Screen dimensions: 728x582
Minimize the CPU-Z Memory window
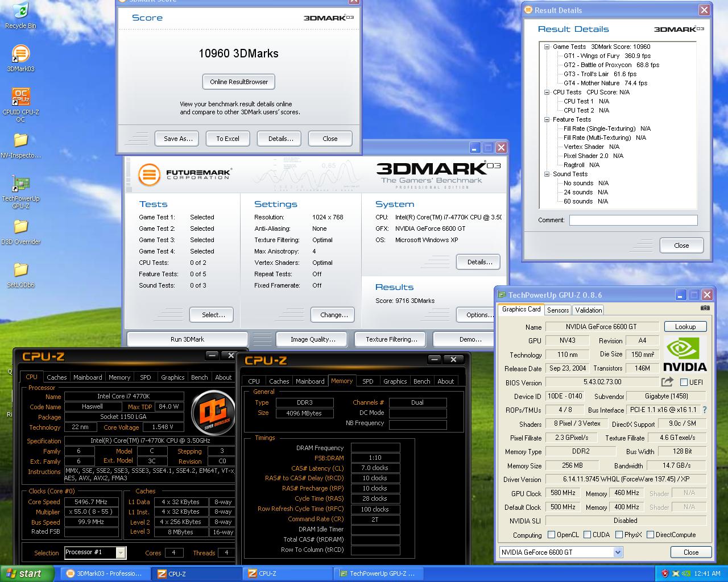(x=435, y=359)
